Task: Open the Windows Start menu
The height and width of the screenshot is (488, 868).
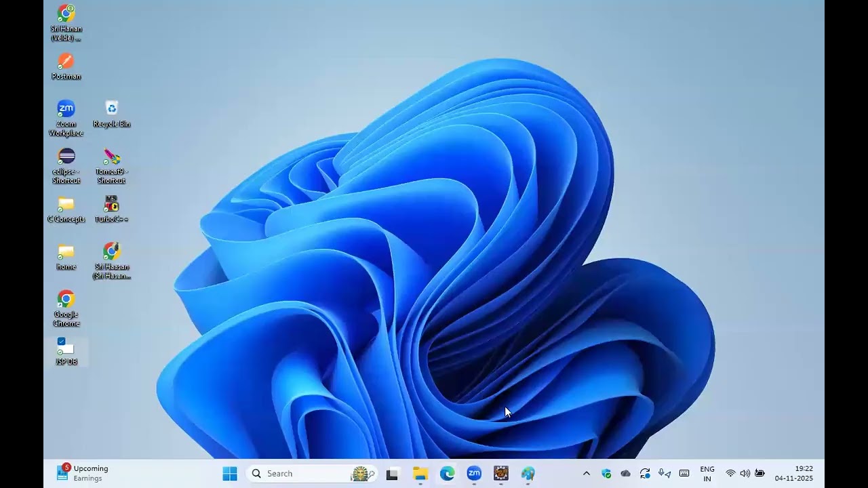Action: pyautogui.click(x=230, y=474)
